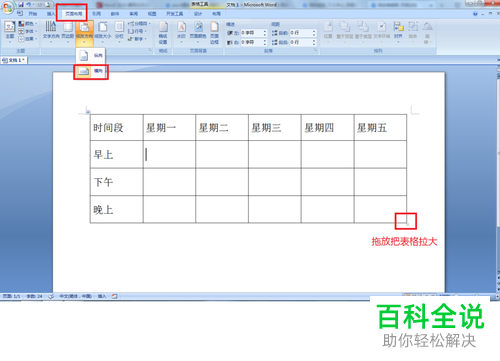Open Page Setup dialog launcher
The height and width of the screenshot is (361, 500).
[x=150, y=50]
